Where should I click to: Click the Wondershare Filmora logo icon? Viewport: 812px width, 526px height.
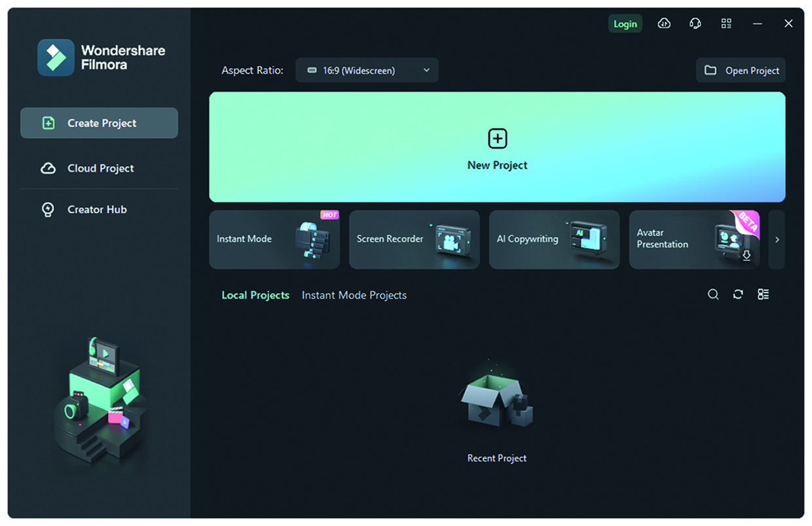[x=56, y=57]
